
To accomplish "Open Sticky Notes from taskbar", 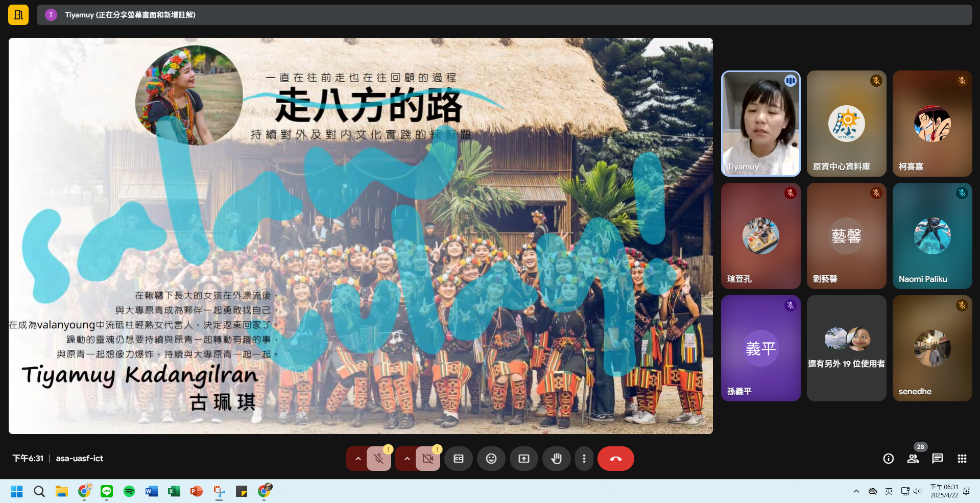I will tap(242, 491).
